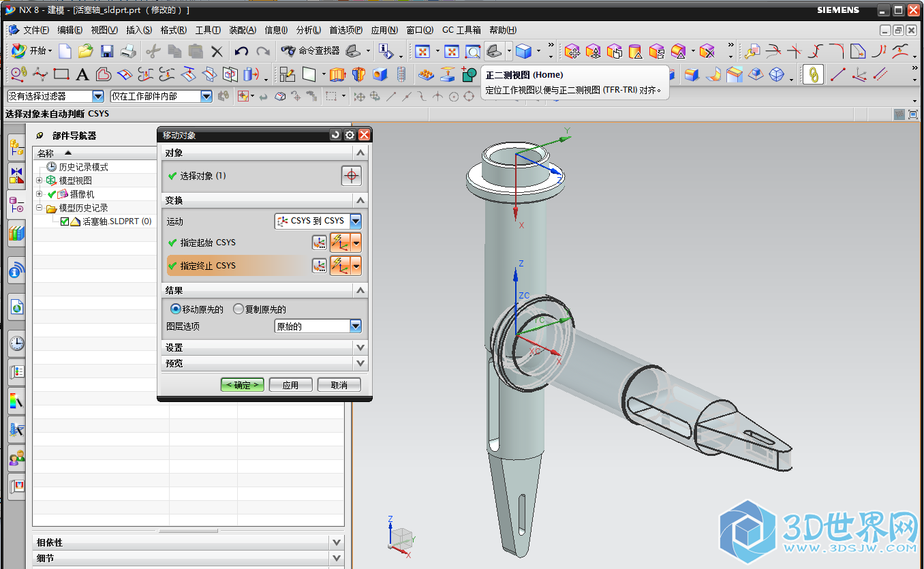Click CSYS dialog icon for start CSYS

coord(319,243)
